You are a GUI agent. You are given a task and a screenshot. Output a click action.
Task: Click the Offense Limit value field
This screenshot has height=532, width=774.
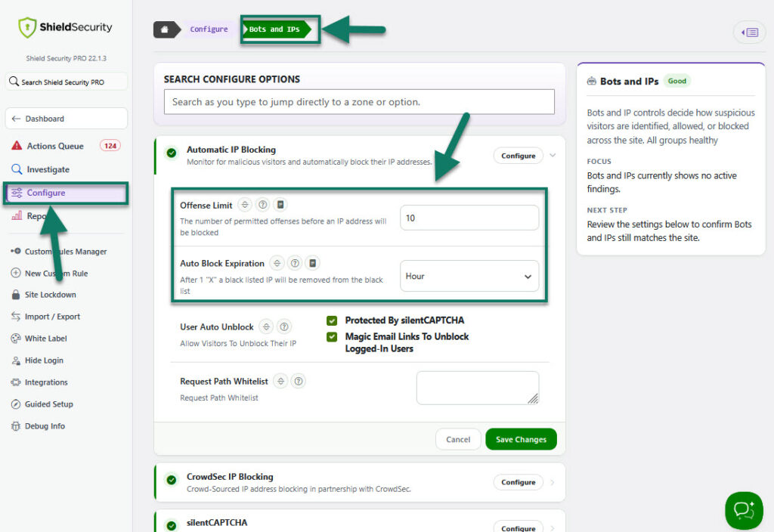(x=469, y=218)
